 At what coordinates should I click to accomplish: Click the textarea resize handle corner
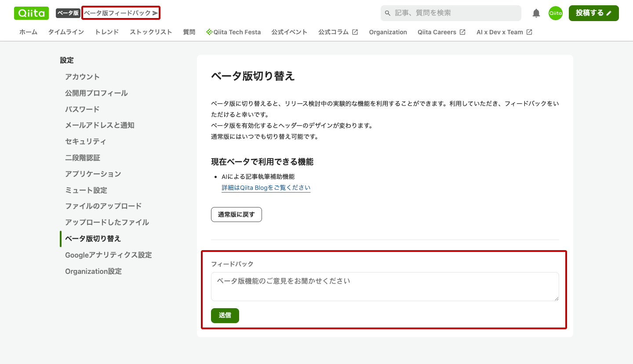(556, 298)
